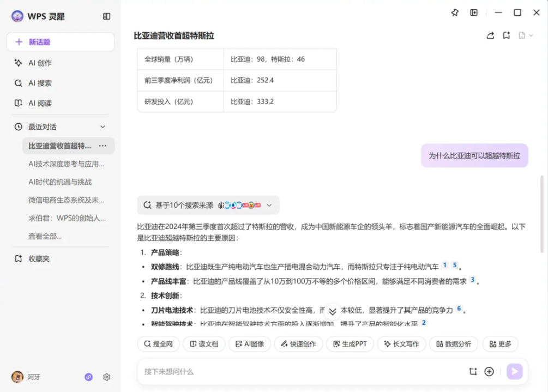The height and width of the screenshot is (392, 548).
Task: Open citation reference 2
Action: [424, 322]
